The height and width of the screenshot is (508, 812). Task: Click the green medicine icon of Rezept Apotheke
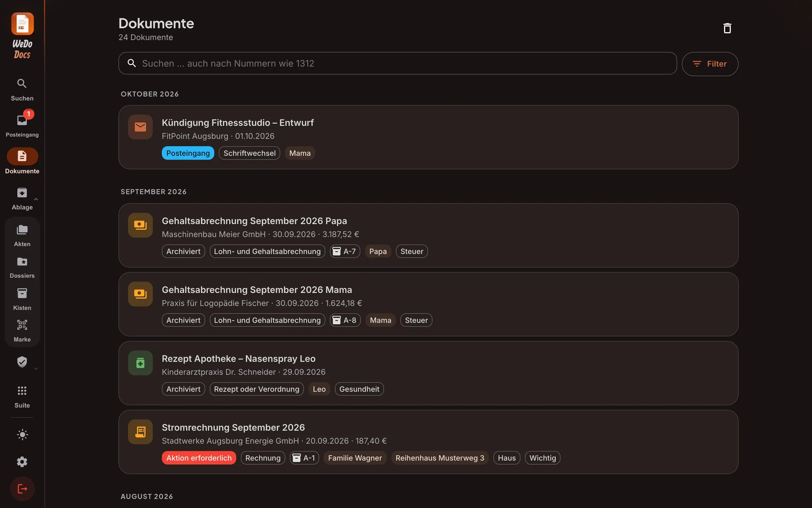140,363
